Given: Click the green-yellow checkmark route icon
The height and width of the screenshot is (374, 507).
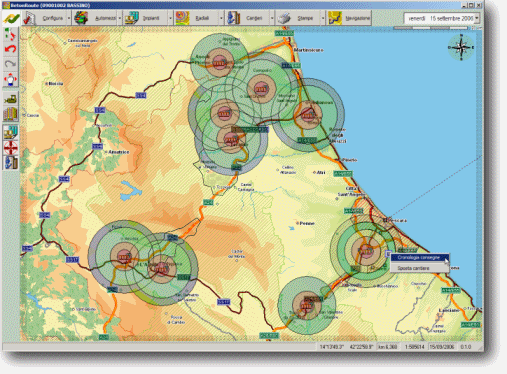Looking at the screenshot, I should 11,18.
